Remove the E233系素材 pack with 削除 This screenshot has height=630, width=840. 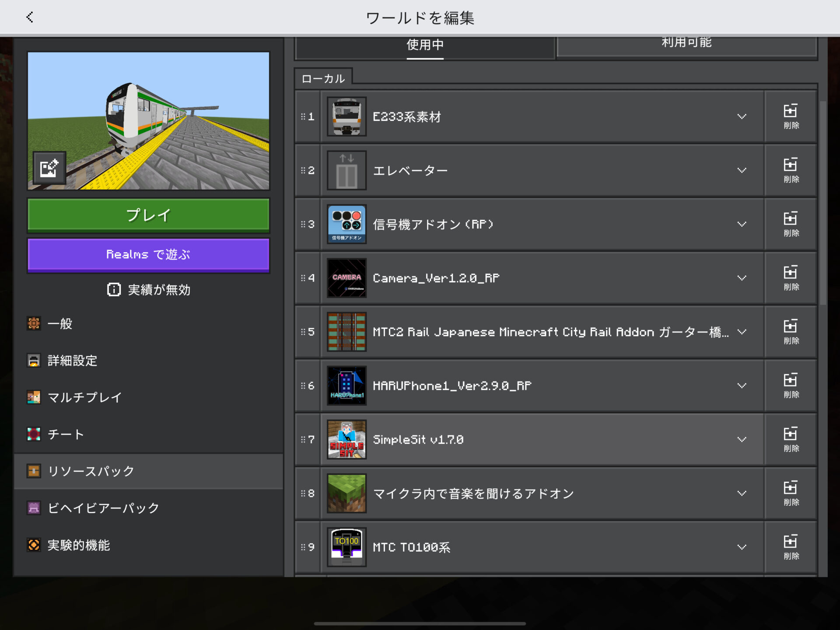[x=791, y=116]
